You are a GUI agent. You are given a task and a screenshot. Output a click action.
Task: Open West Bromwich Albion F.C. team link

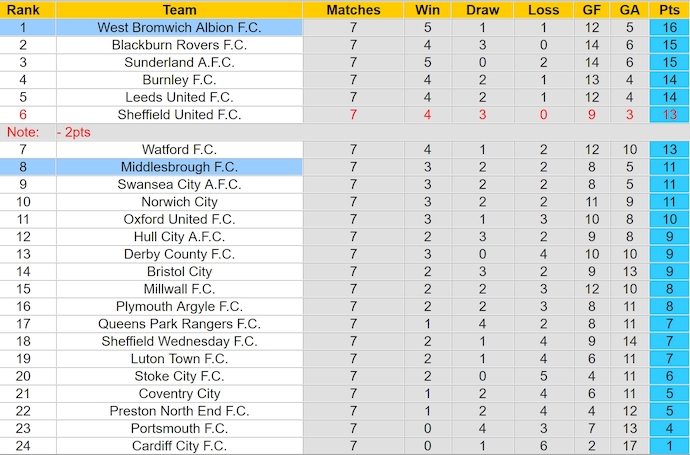(179, 28)
